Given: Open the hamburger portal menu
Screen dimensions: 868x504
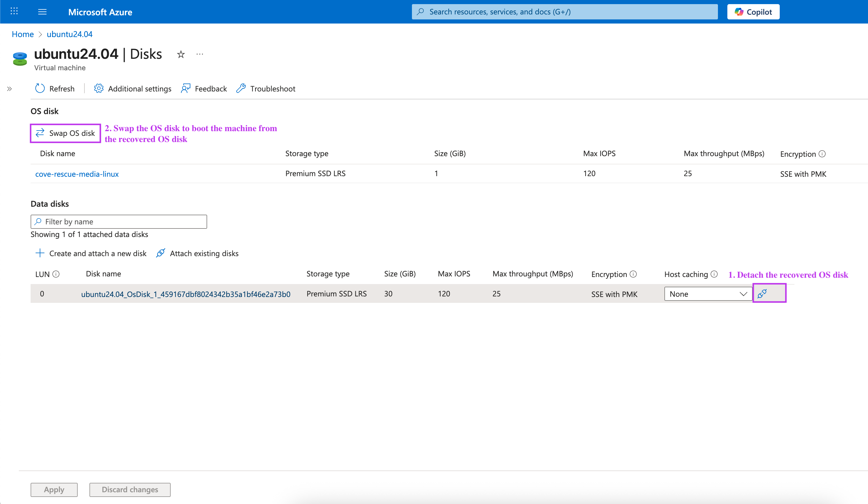Looking at the screenshot, I should (x=42, y=12).
